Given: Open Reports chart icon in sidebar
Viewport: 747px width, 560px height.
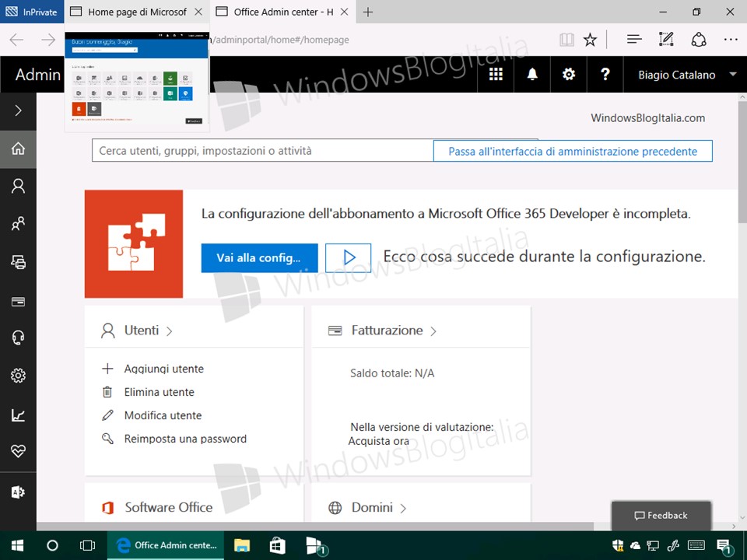Looking at the screenshot, I should [x=18, y=415].
